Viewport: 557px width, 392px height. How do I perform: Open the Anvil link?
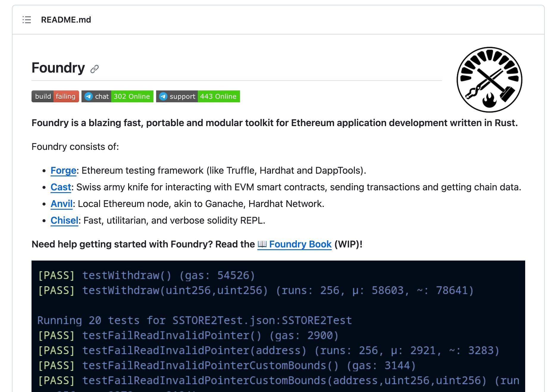(x=62, y=204)
